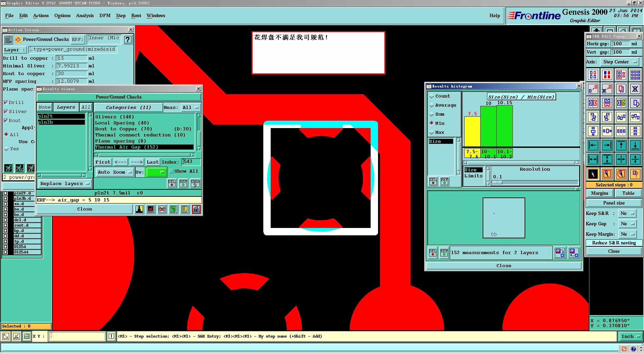Click the zoom-in icon beside 152 measurements

tap(559, 252)
